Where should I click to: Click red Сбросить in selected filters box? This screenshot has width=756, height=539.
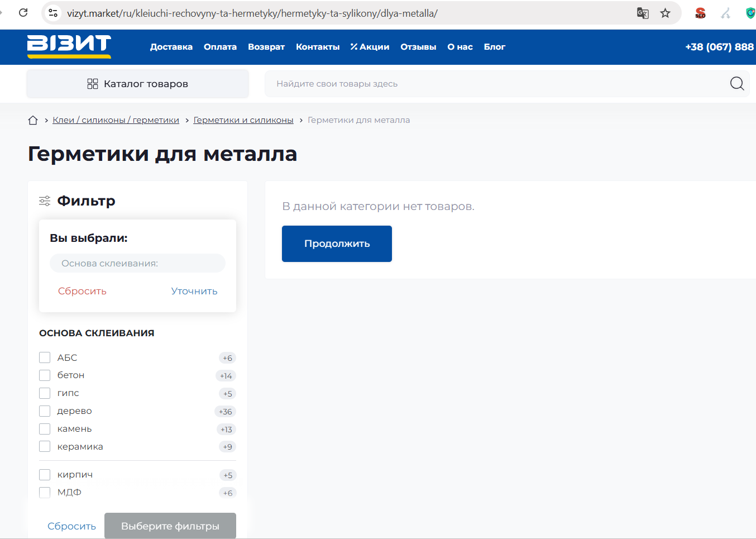point(82,291)
